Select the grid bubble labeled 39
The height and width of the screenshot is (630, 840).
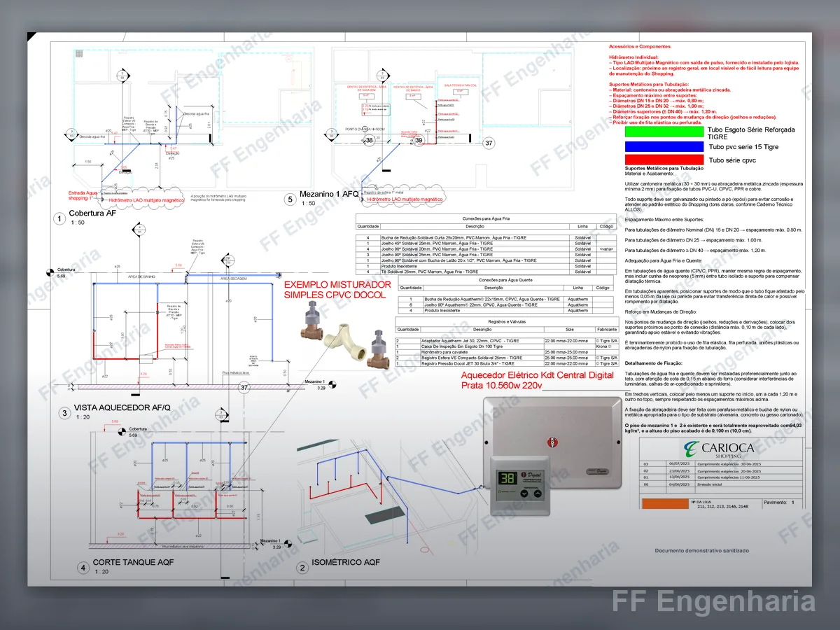point(419,141)
